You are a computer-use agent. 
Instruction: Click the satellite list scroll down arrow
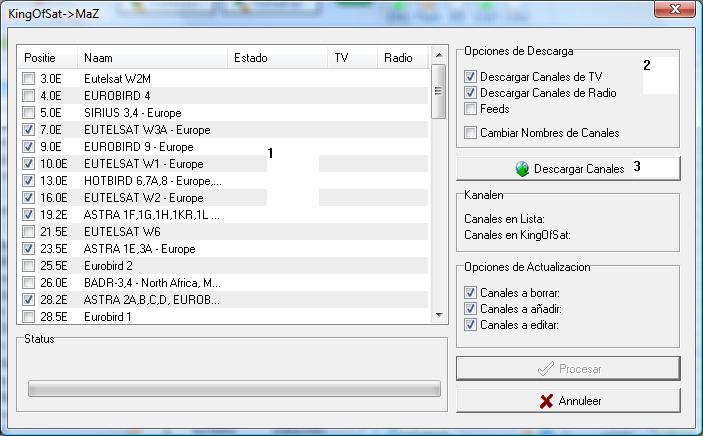(439, 315)
